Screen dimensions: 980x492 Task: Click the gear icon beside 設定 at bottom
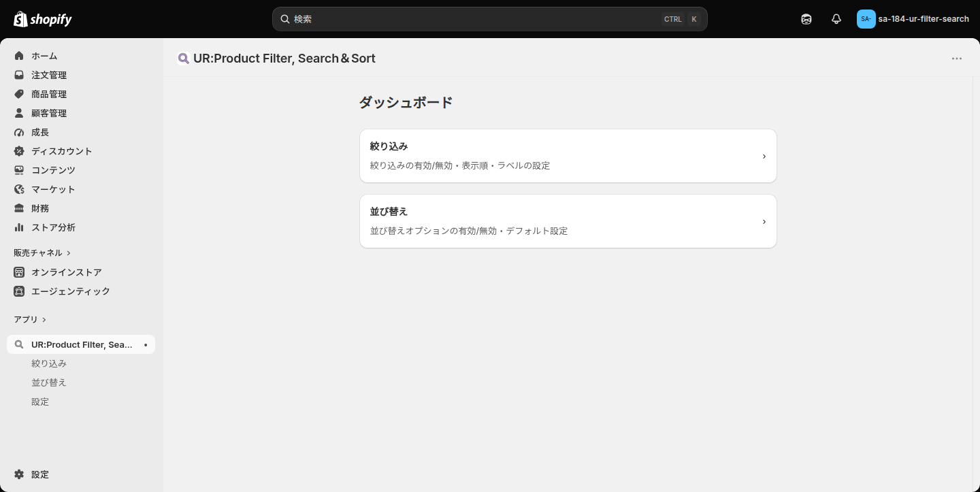tap(19, 474)
